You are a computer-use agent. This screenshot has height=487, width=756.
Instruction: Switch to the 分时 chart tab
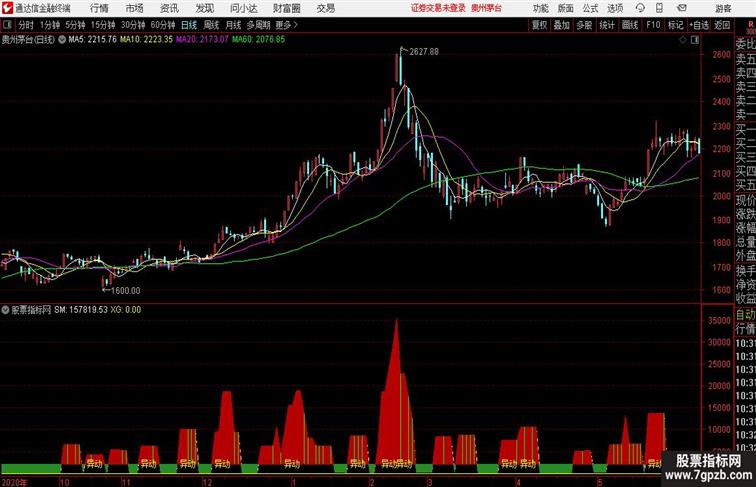26,25
